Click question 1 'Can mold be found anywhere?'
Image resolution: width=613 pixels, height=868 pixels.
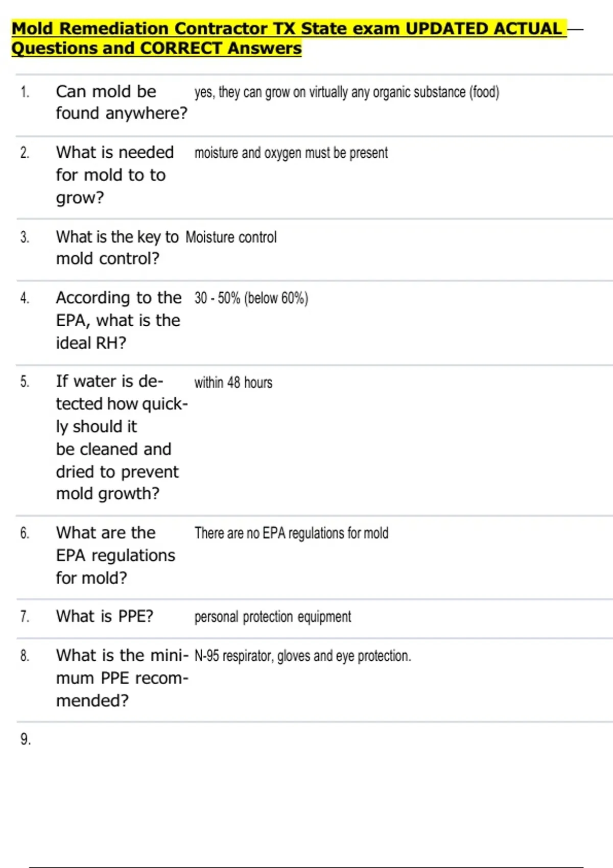pyautogui.click(x=121, y=102)
